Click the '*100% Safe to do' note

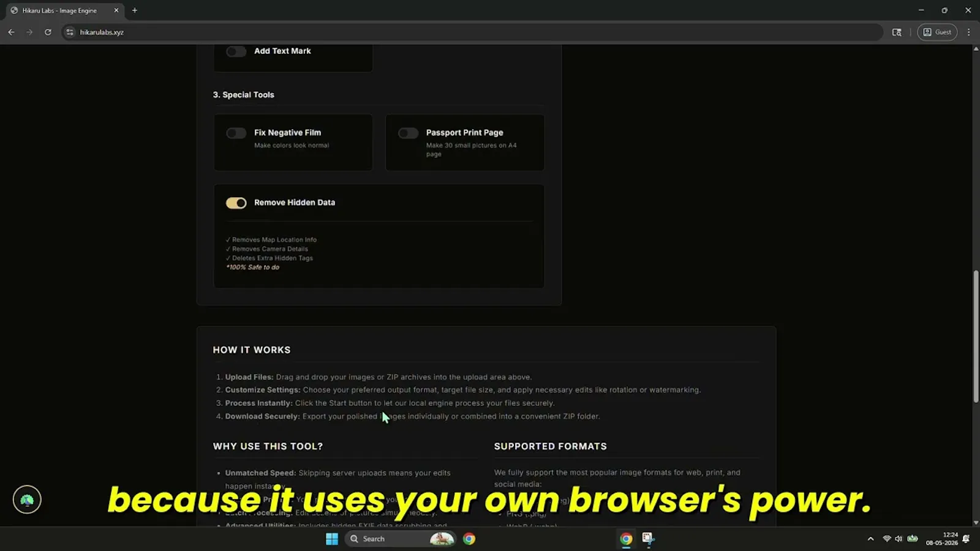pyautogui.click(x=252, y=268)
